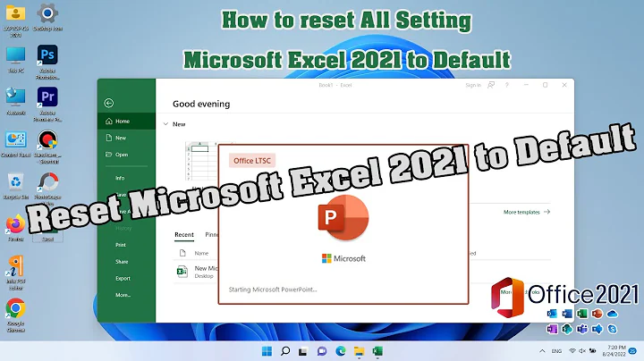Open the Infix PDF Editor shortcut
The width and height of the screenshot is (644, 361).
click(x=15, y=273)
